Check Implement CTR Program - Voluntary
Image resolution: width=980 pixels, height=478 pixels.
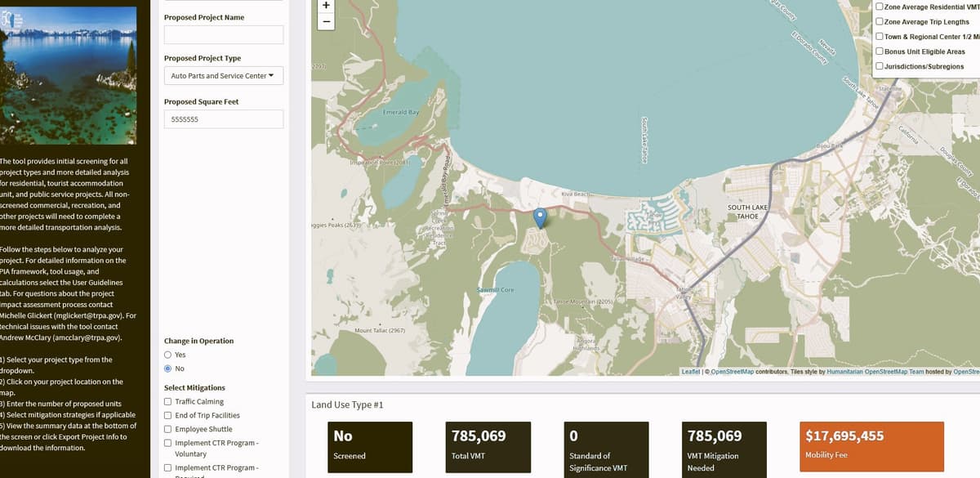[168, 444]
